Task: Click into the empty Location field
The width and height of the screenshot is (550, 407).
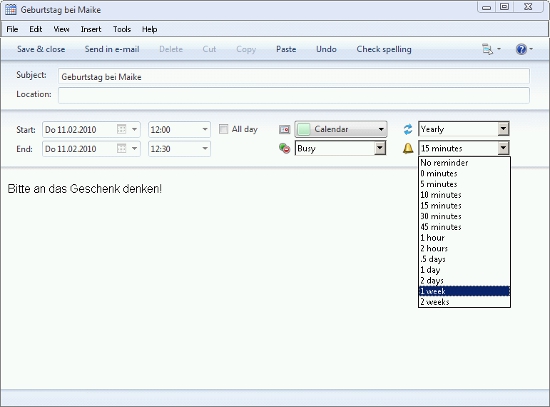Action: pos(294,95)
